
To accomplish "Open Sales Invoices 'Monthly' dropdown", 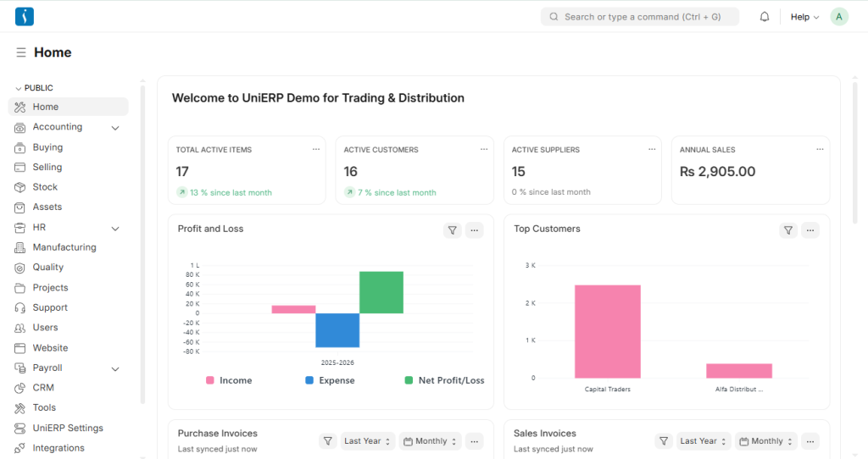I will pos(766,441).
